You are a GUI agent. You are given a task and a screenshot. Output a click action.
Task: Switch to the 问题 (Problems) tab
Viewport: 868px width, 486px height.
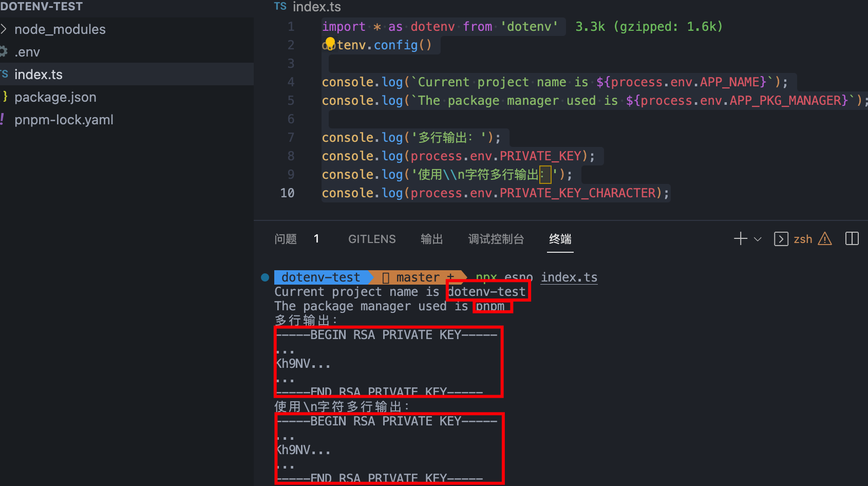click(286, 239)
